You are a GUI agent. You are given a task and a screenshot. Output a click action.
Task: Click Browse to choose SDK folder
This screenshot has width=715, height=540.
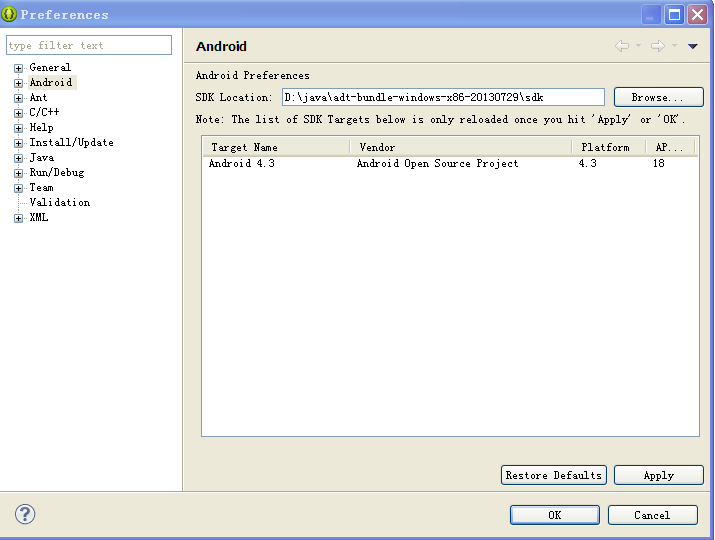(x=658, y=97)
